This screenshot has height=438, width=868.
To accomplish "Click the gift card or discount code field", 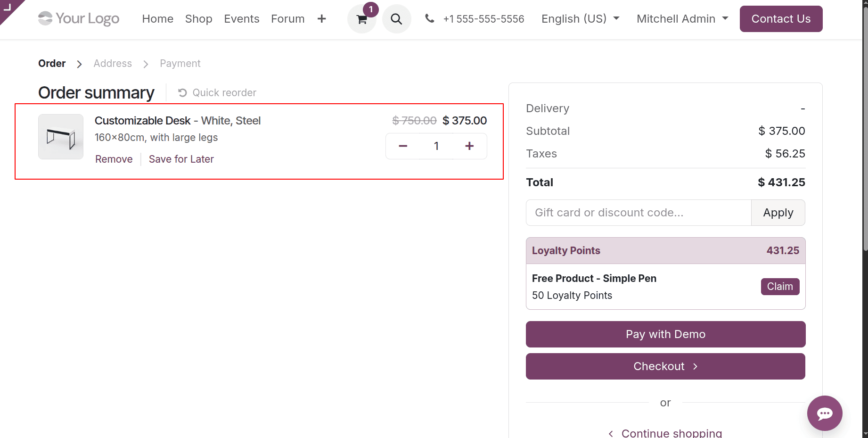I will tap(639, 213).
